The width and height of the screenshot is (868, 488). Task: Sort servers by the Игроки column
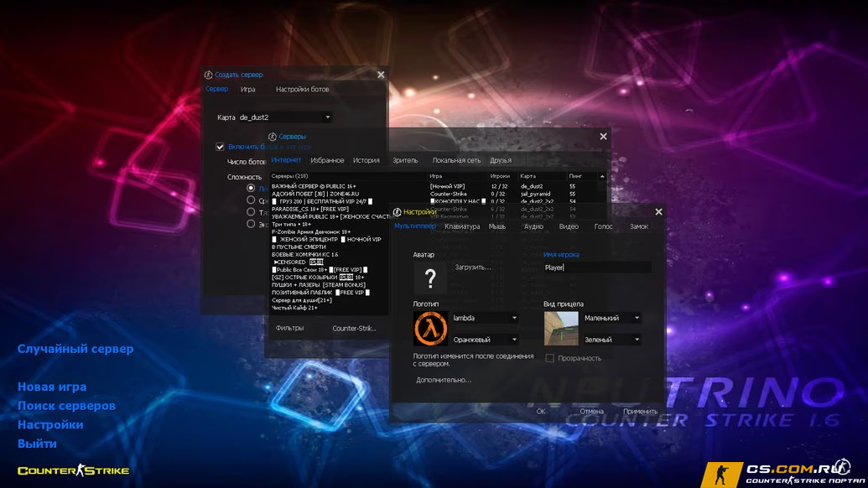[x=502, y=176]
